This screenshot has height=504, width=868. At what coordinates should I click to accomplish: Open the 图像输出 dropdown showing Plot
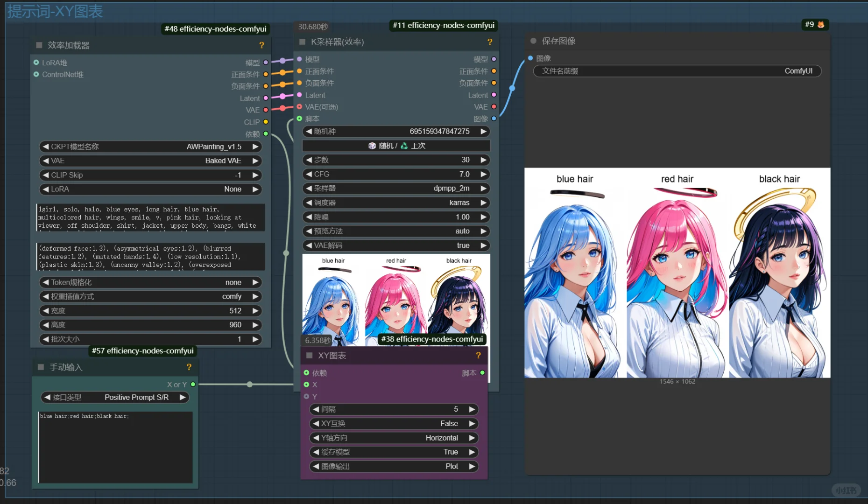[x=394, y=466]
